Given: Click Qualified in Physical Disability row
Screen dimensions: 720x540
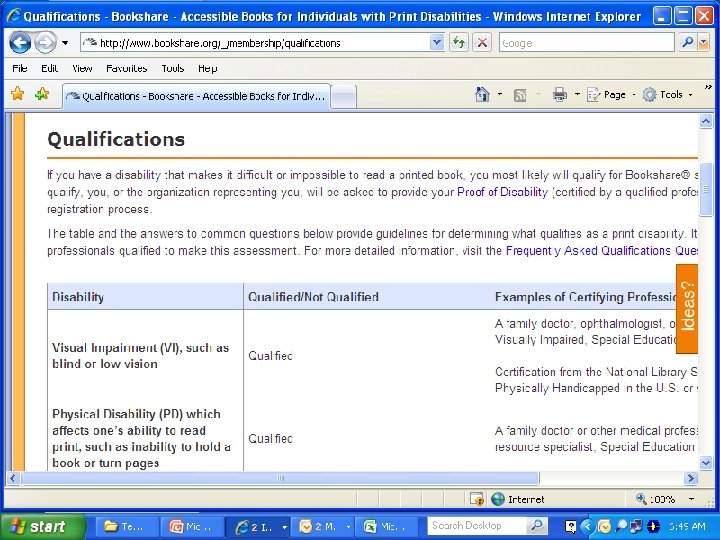Looking at the screenshot, I should coord(270,439).
